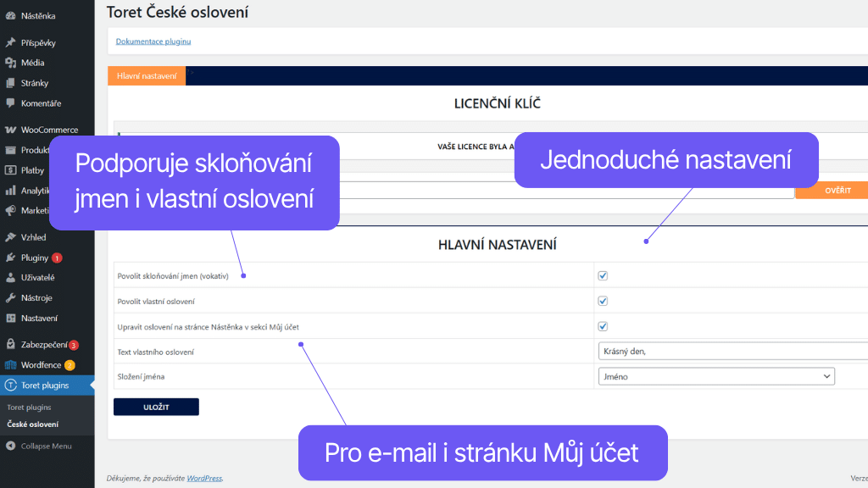Open the Hlavní nastavení tab
This screenshot has height=488, width=868.
[147, 75]
